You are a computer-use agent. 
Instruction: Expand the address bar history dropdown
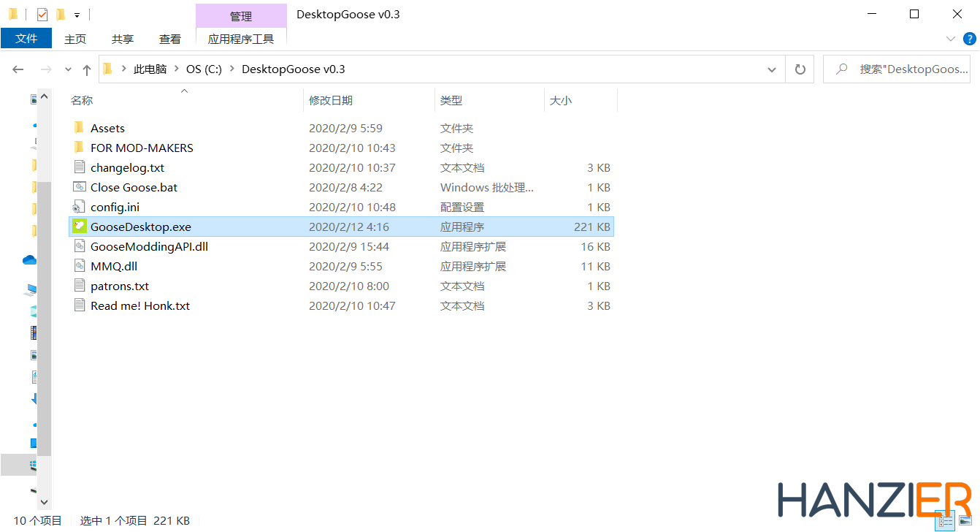coord(772,69)
